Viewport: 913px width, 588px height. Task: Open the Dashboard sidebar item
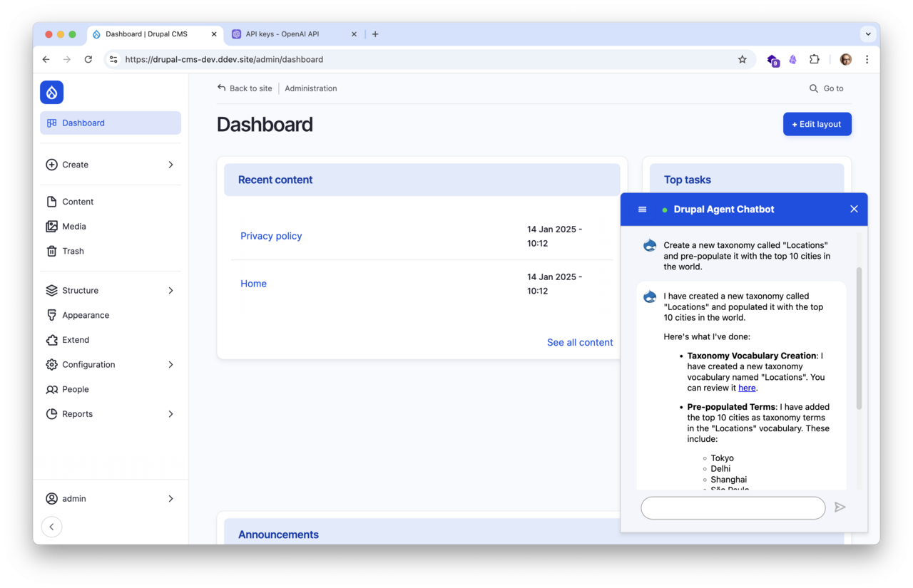(x=111, y=123)
